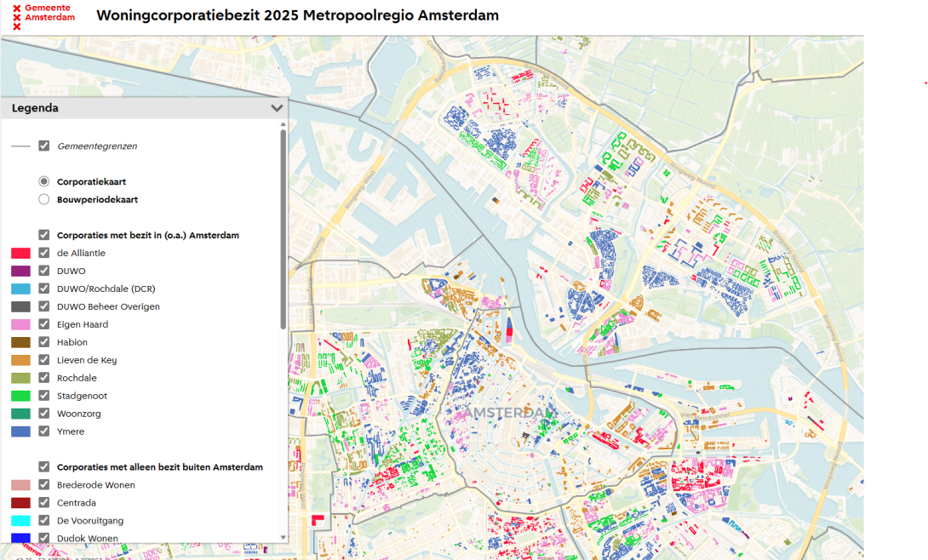Toggle DUWO/Rochdale (DCR) visibility

pos(43,289)
